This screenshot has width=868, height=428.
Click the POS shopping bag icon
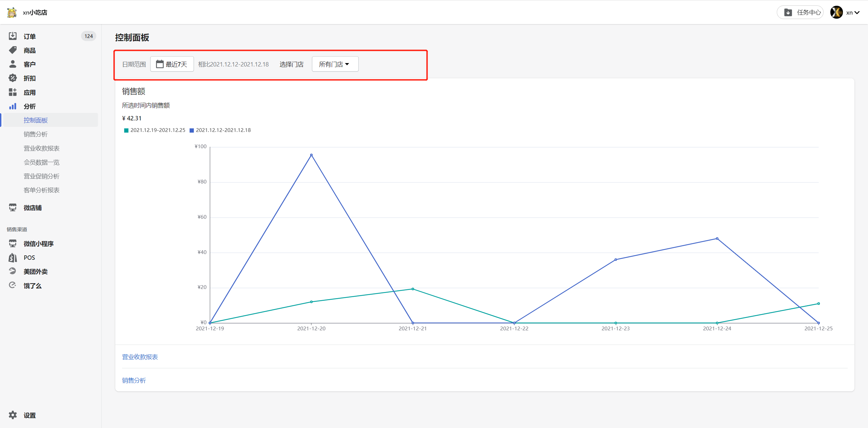(13, 258)
